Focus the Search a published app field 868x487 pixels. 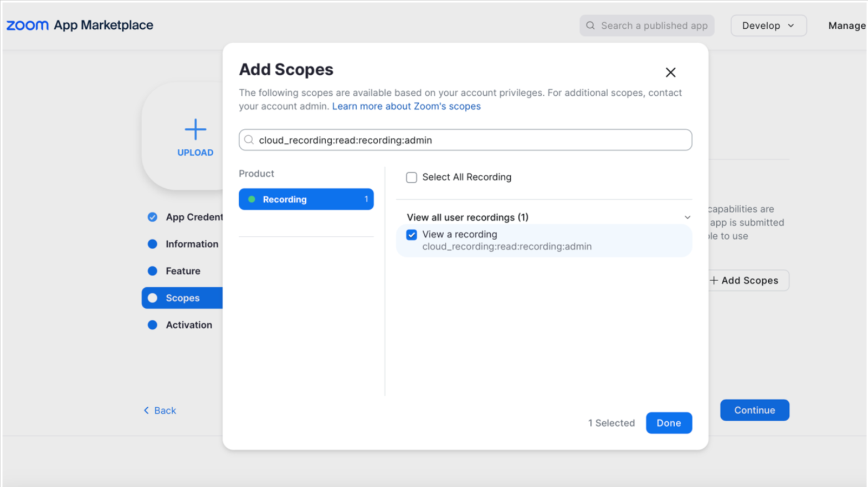click(x=647, y=25)
